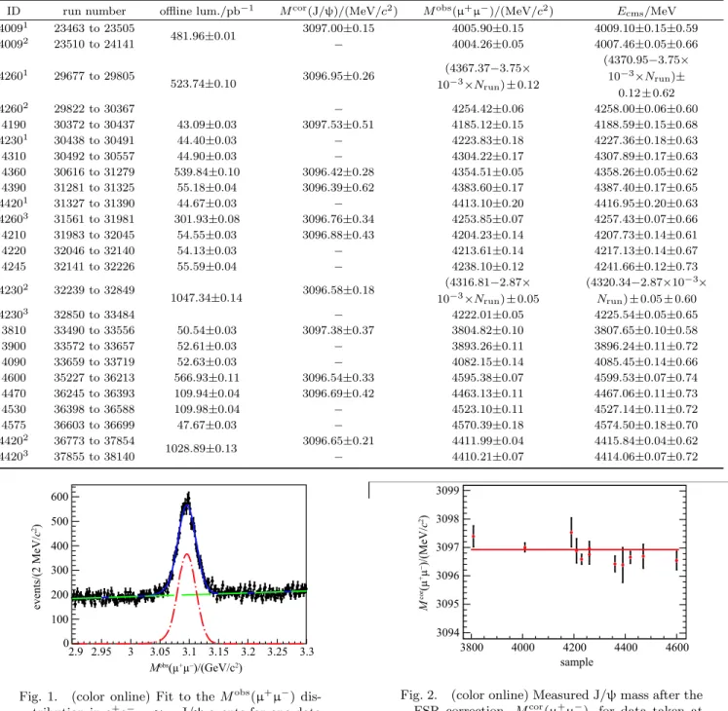Select Ecms value '4599.53±0.07±0.74'
The width and height of the screenshot is (728, 711).
pos(646,378)
